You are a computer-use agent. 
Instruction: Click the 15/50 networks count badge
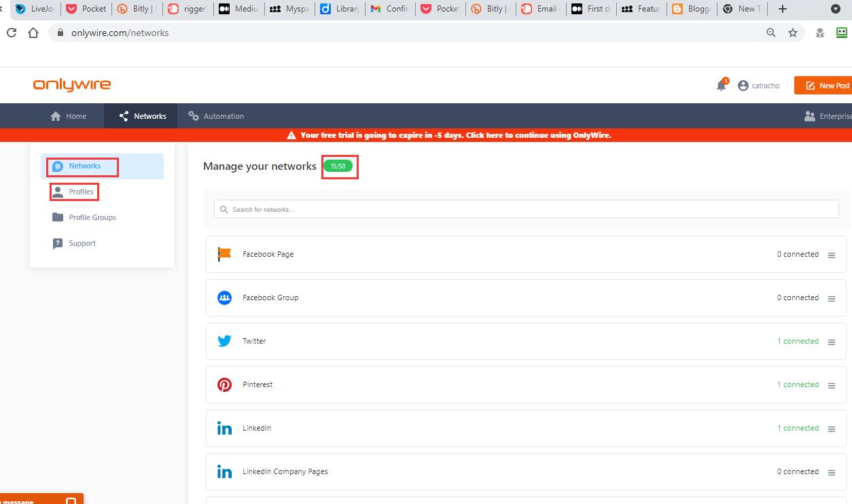[338, 166]
